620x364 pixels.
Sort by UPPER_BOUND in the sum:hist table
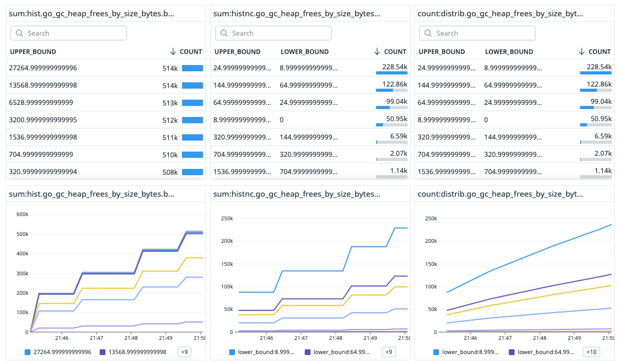pyautogui.click(x=33, y=51)
